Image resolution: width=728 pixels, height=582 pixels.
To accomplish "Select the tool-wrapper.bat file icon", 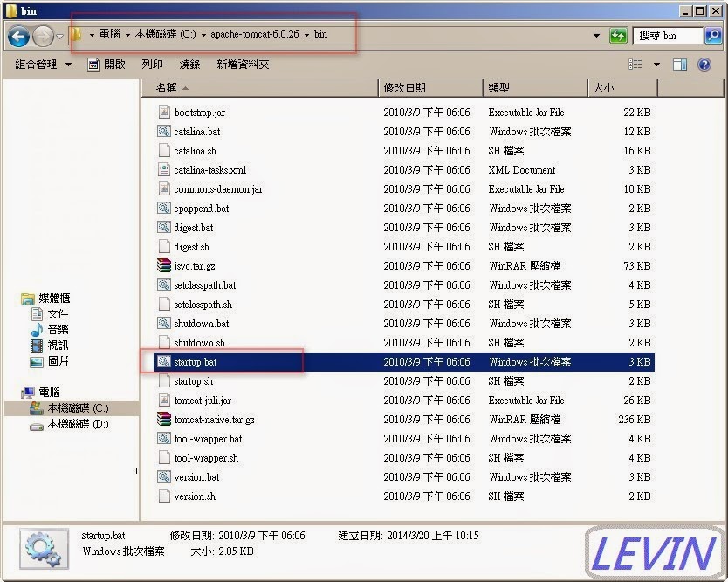I will click(163, 439).
